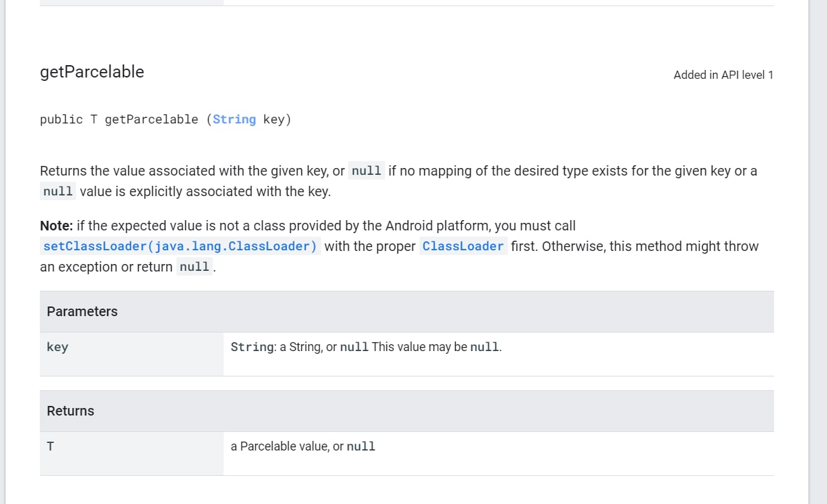The height and width of the screenshot is (504, 827).
Task: Click null code in the Returns row
Action: pos(361,446)
